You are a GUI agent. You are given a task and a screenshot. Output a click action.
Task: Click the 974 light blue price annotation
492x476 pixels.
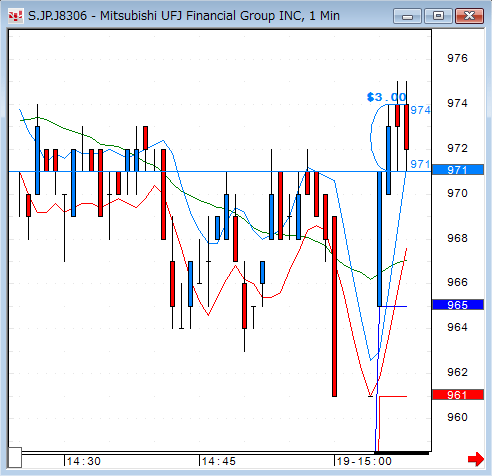(420, 110)
